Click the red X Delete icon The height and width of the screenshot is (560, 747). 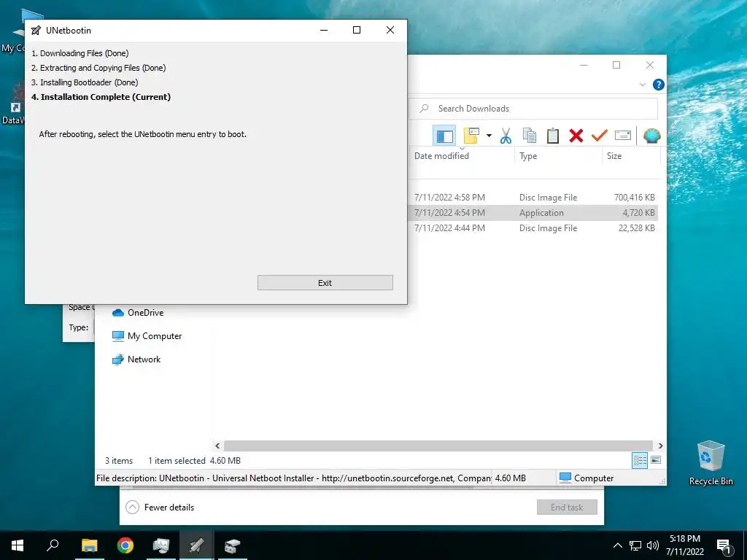pyautogui.click(x=576, y=136)
